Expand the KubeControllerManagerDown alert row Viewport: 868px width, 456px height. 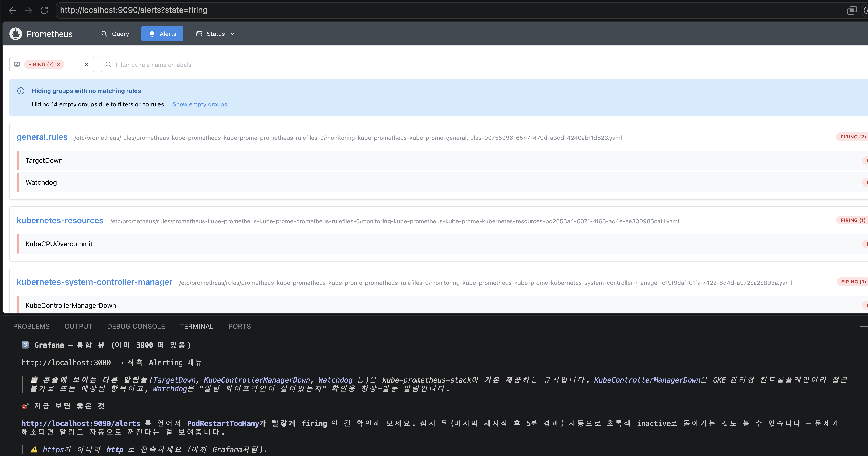point(442,305)
